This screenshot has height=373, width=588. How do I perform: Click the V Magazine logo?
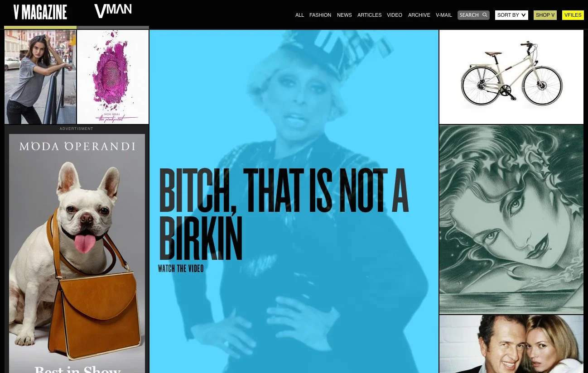[x=40, y=12]
